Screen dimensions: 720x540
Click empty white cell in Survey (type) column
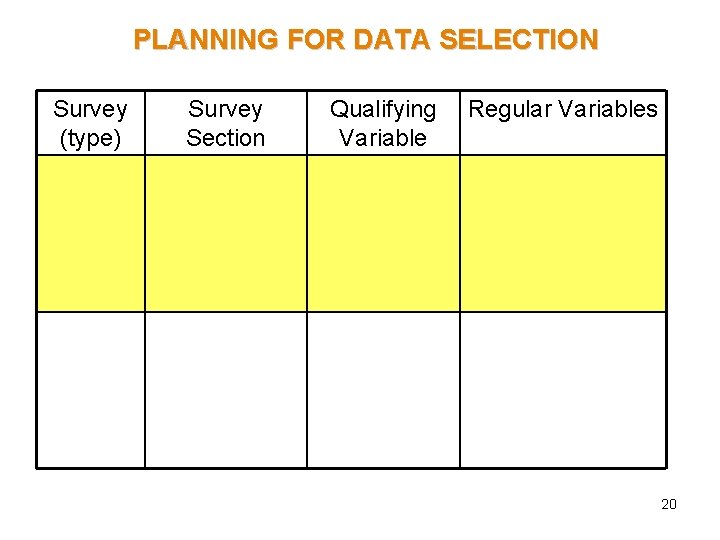tap(91, 390)
